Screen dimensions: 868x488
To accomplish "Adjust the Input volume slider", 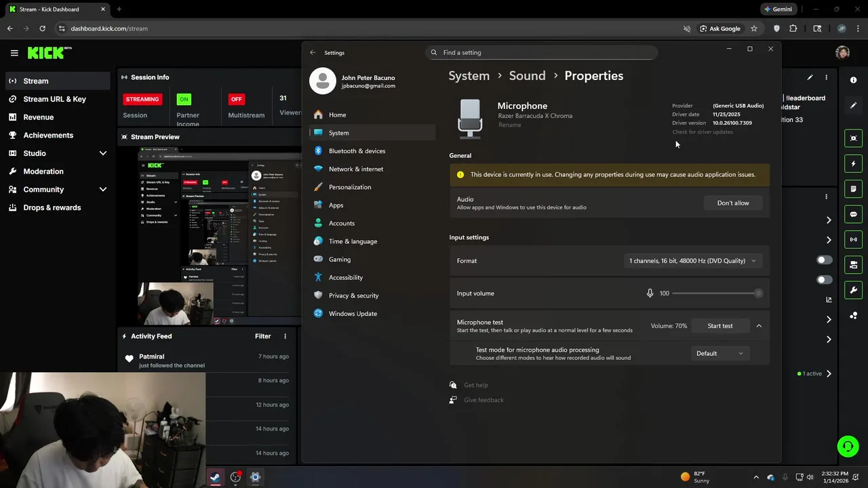I will [x=717, y=293].
